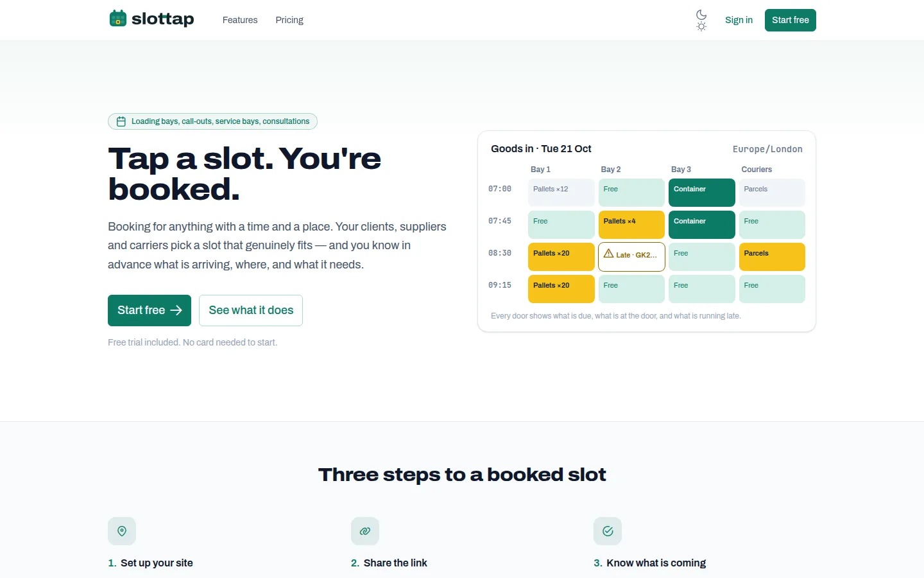Select the Bay 3 Container slot at 07:45
This screenshot has height=578, width=924.
(702, 225)
